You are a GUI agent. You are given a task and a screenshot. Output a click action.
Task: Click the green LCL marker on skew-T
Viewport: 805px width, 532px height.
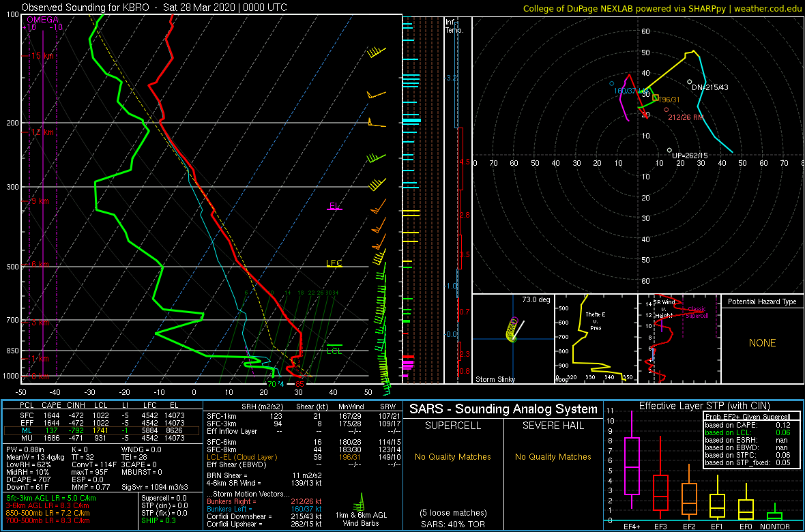coord(334,350)
